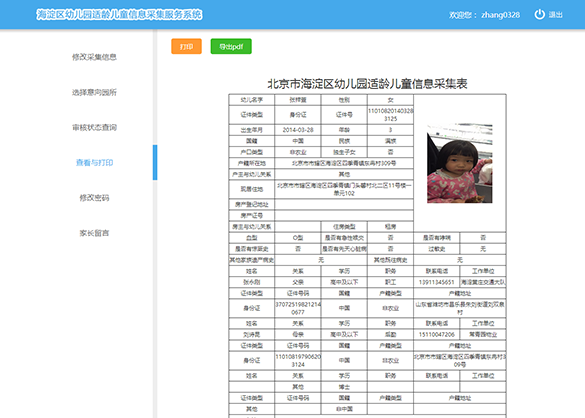
Task: Click the 幼儿名字 label cell
Action: point(251,100)
